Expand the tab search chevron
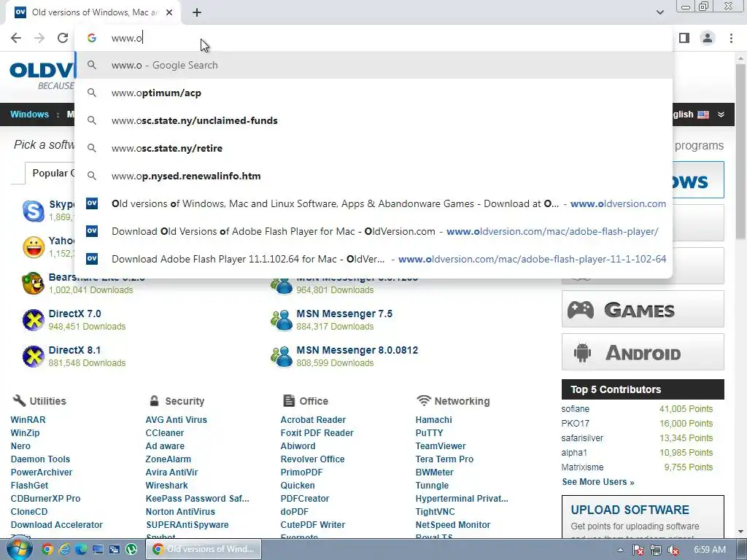The height and width of the screenshot is (560, 747). [659, 12]
